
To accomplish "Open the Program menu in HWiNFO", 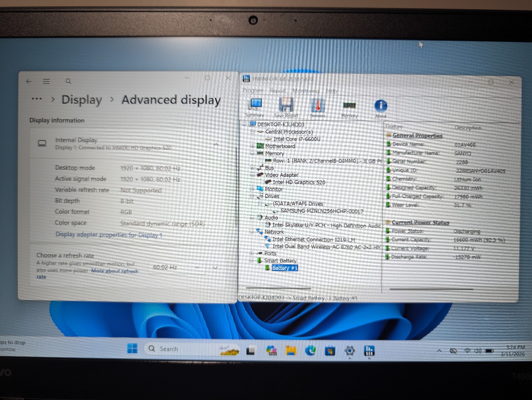I will 253,90.
